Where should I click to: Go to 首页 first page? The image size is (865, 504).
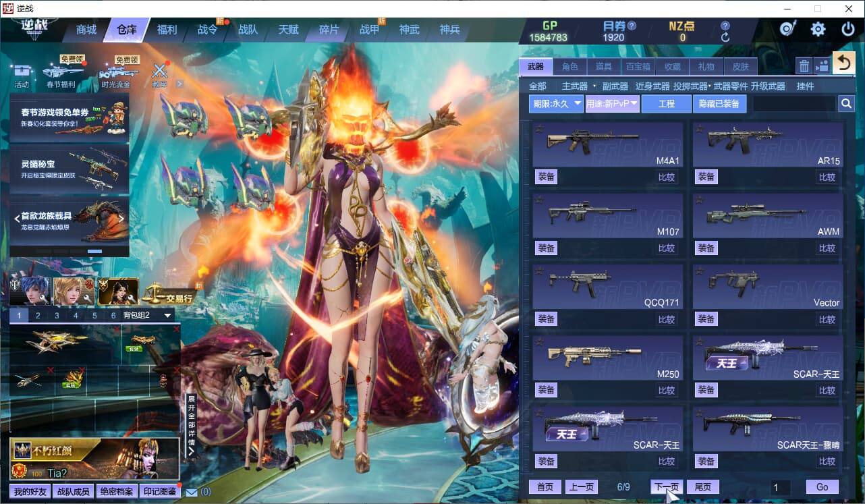point(545,487)
